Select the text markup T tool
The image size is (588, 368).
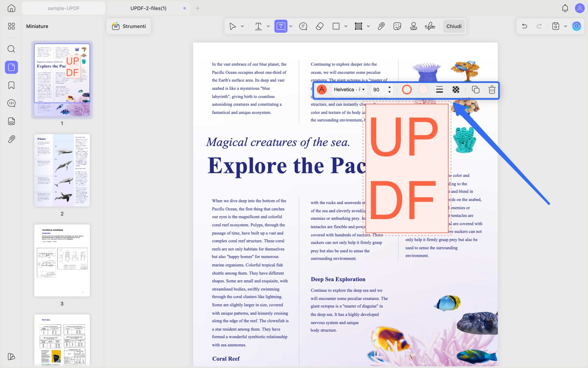pos(258,26)
